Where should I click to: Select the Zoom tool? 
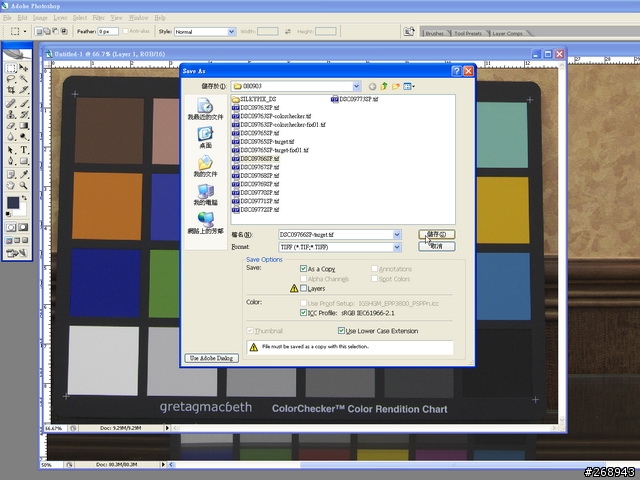[x=23, y=186]
